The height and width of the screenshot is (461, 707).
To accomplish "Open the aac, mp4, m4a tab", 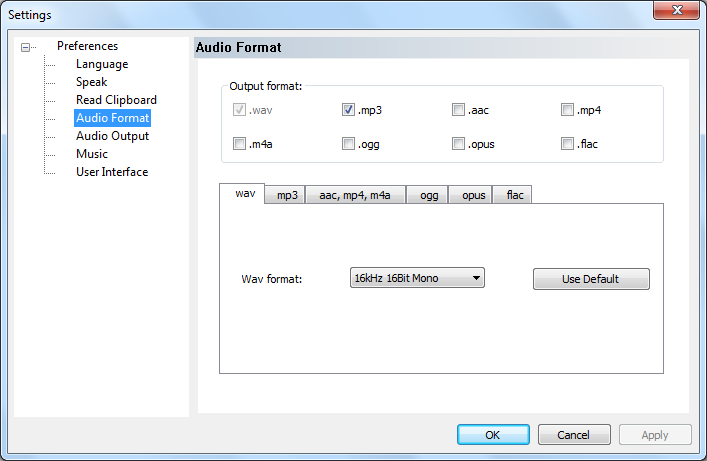I will (x=355, y=195).
